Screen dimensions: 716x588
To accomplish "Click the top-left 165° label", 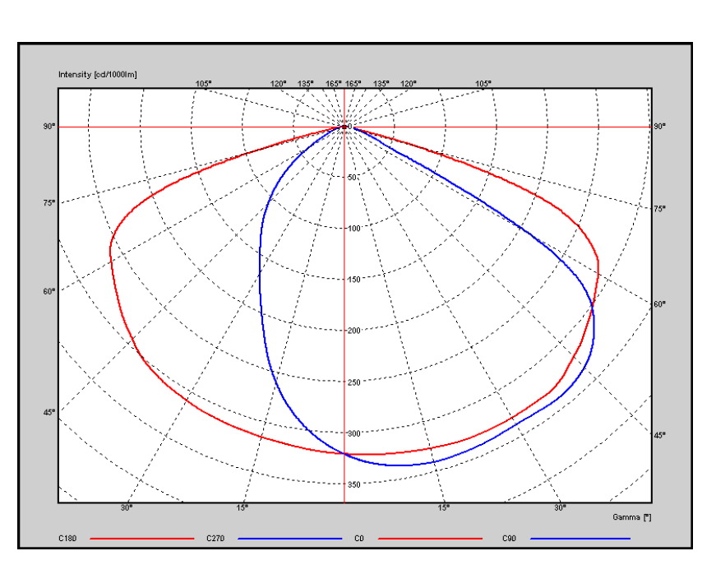I will tap(334, 84).
